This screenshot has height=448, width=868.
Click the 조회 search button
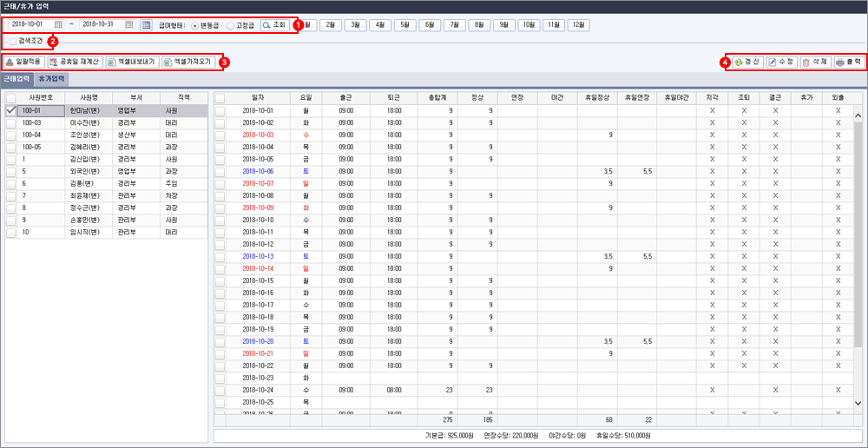[x=275, y=25]
